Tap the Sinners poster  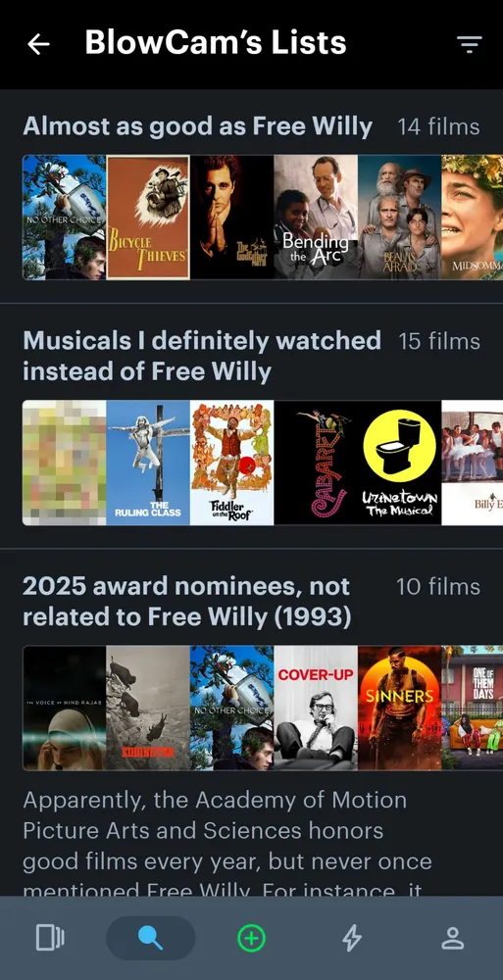399,708
